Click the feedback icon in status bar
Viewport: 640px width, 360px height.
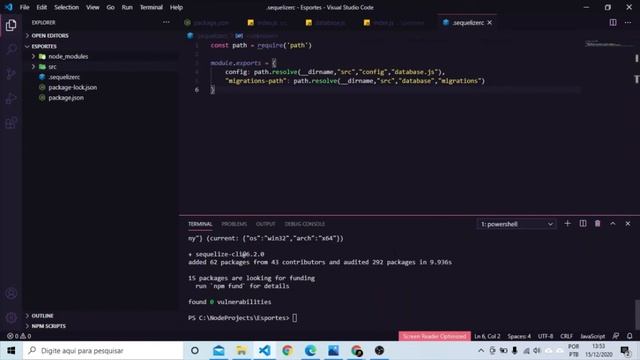click(616, 336)
